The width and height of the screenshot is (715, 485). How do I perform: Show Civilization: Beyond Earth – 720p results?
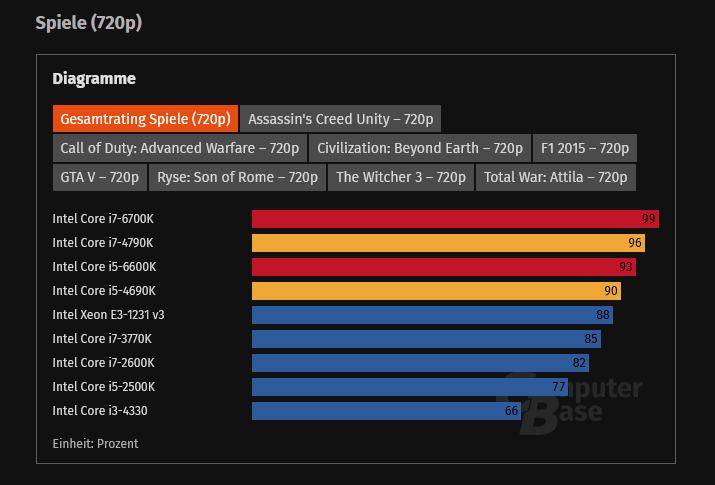pos(419,148)
